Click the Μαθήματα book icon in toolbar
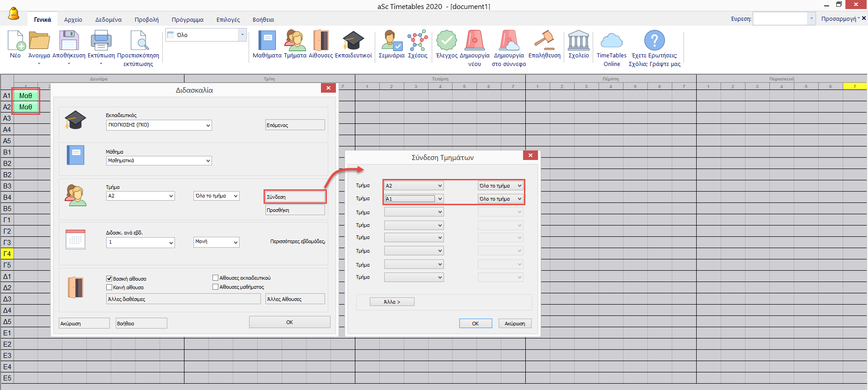Viewport: 868px width, 390px height. tap(267, 41)
